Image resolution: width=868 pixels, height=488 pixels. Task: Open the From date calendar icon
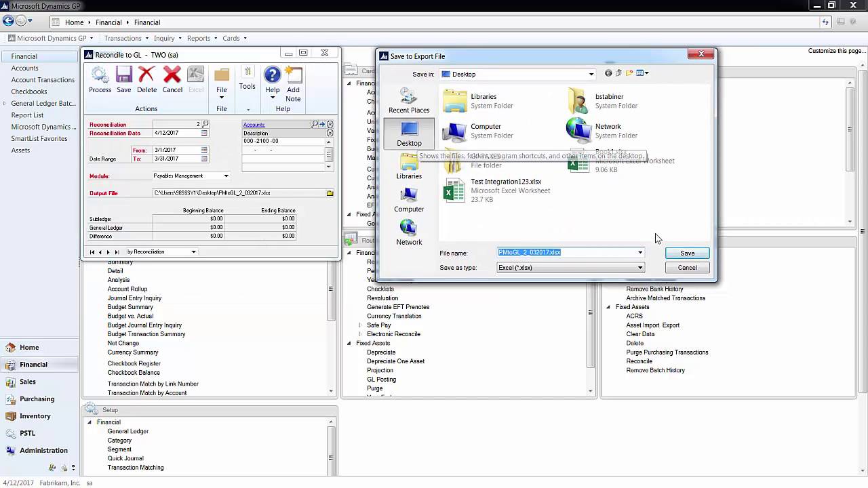[204, 150]
